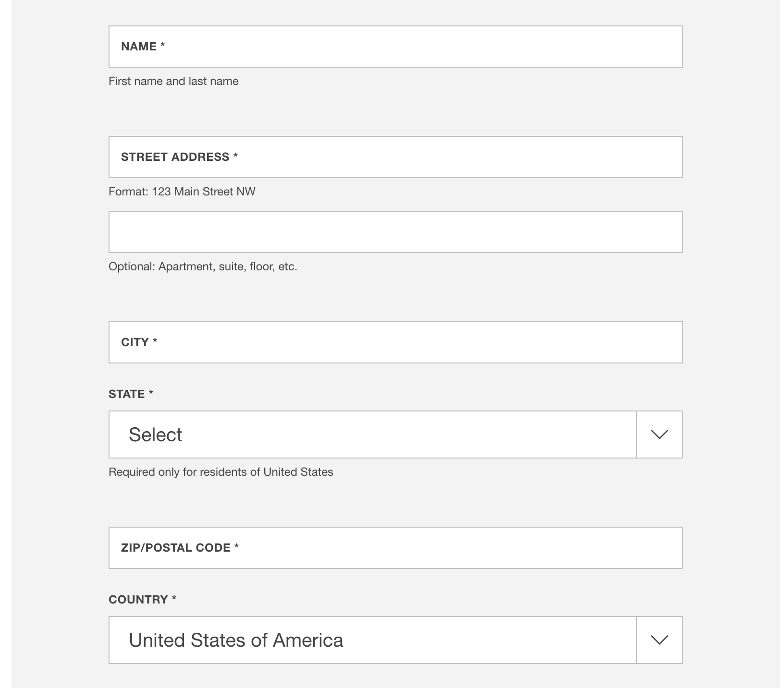The width and height of the screenshot is (784, 688).
Task: Click 'First name and last name' hint text
Action: coord(173,81)
